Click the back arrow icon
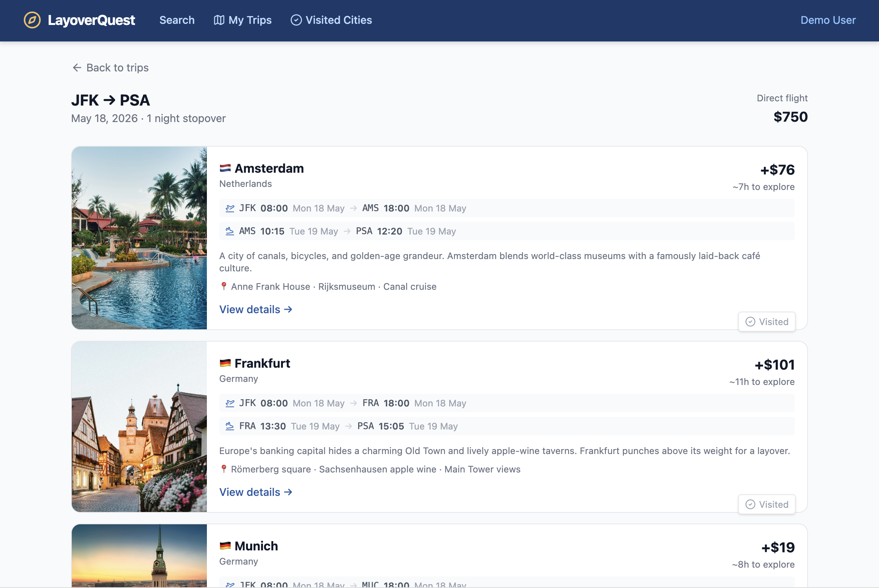 click(x=77, y=68)
